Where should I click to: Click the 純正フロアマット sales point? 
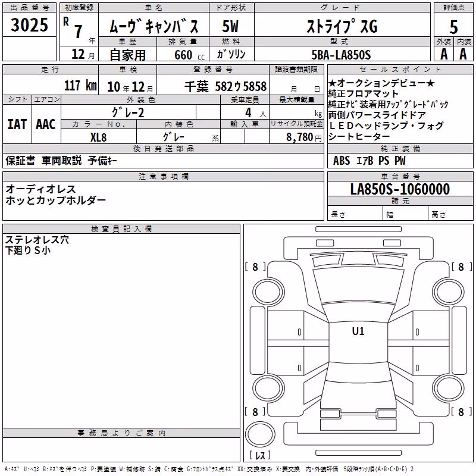pyautogui.click(x=363, y=93)
